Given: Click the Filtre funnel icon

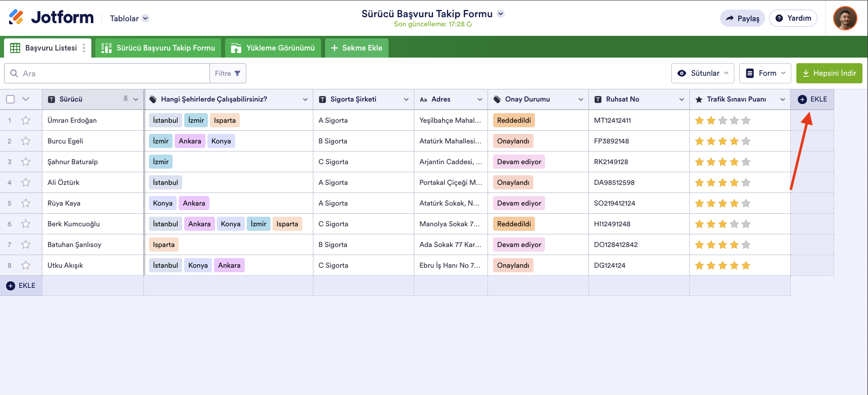Looking at the screenshot, I should [x=238, y=73].
